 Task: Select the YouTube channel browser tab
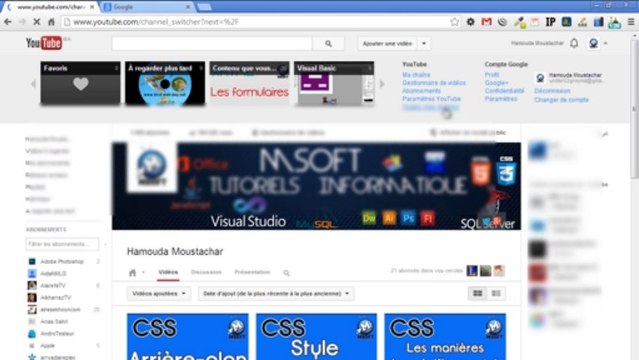coord(51,7)
